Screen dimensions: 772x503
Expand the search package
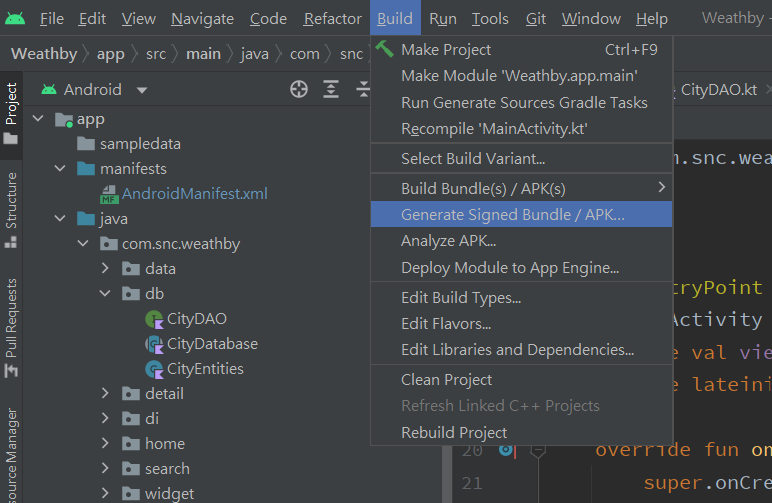pyautogui.click(x=105, y=468)
